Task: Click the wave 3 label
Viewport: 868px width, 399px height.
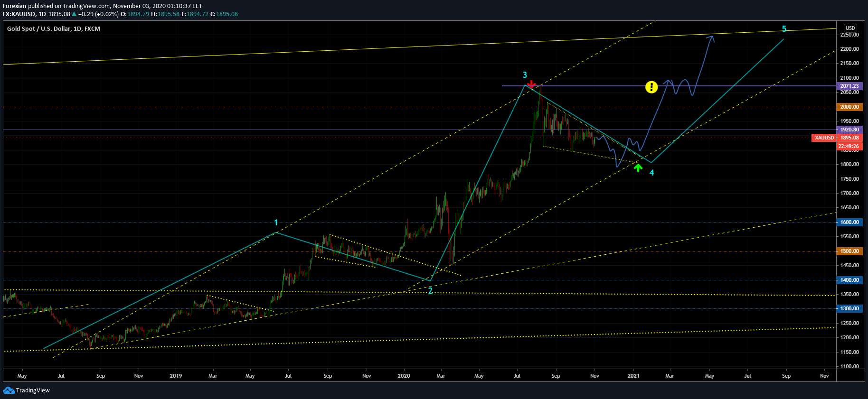Action: 525,75
